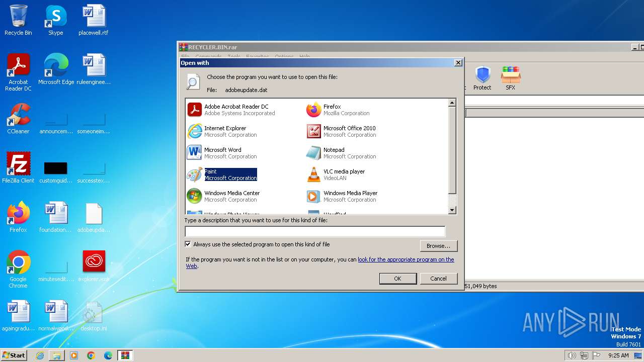Click the program list scroll down arrow
Image resolution: width=644 pixels, height=362 pixels.
452,210
